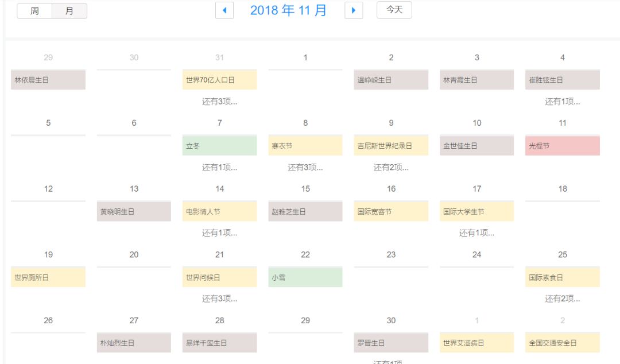Open the 小雪 solar term event

pos(305,277)
